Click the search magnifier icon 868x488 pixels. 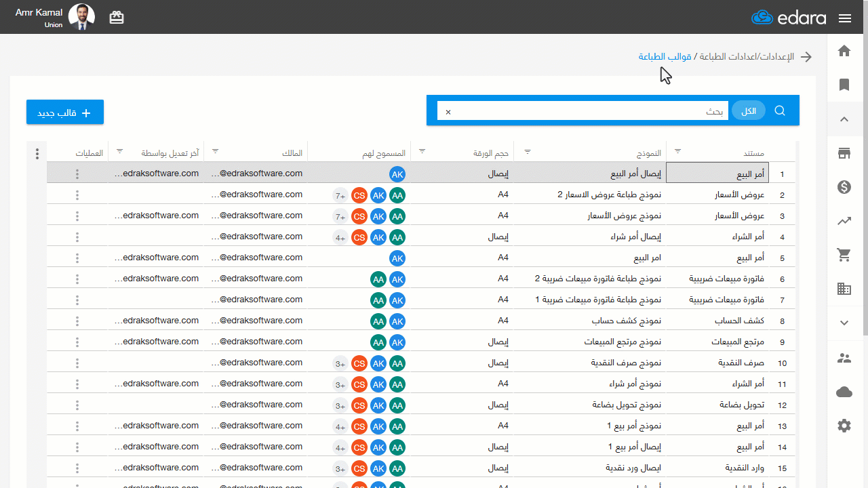click(x=780, y=110)
